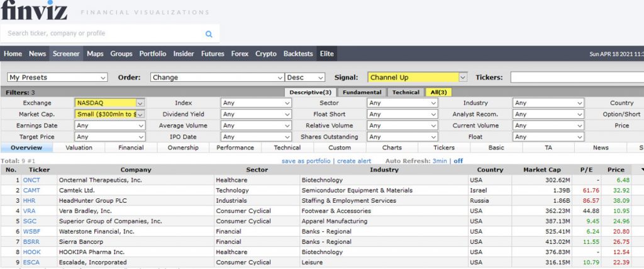Expand the Dividend Yield dropdown
This screenshot has height=269, width=644.
(x=256, y=114)
